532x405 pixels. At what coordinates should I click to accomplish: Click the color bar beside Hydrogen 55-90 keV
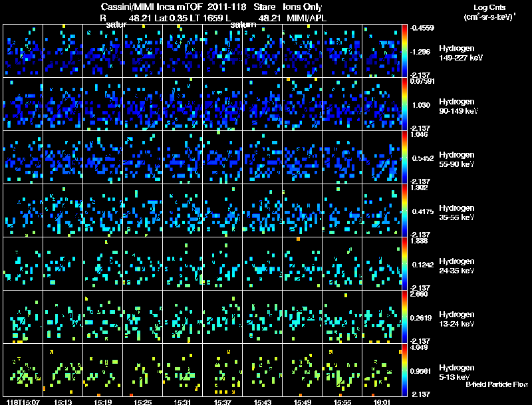click(x=404, y=157)
